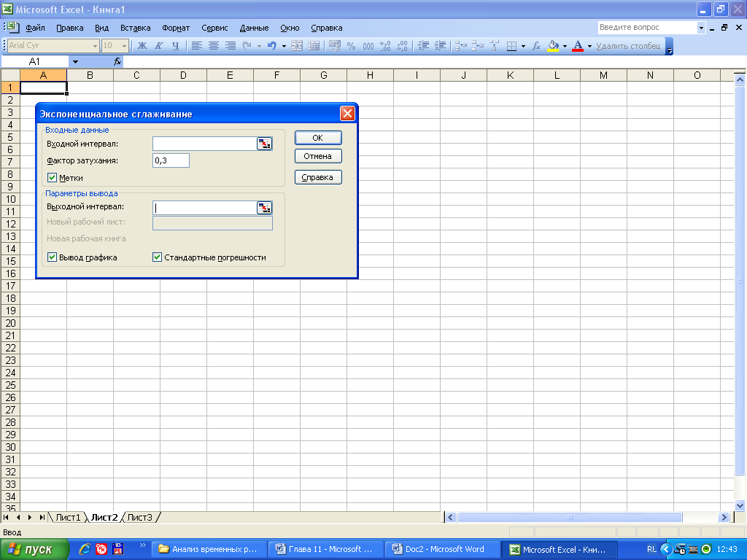Click the fx icon in formatting toolbar

click(x=536, y=46)
